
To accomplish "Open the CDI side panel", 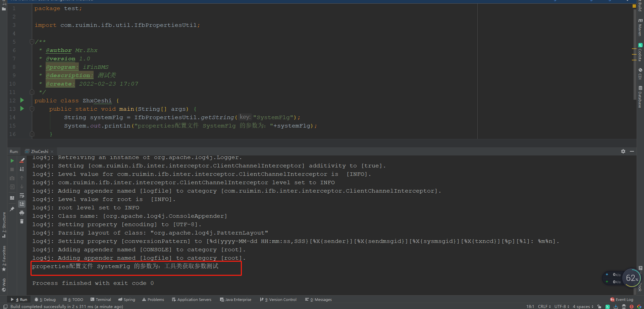I will pos(640,73).
